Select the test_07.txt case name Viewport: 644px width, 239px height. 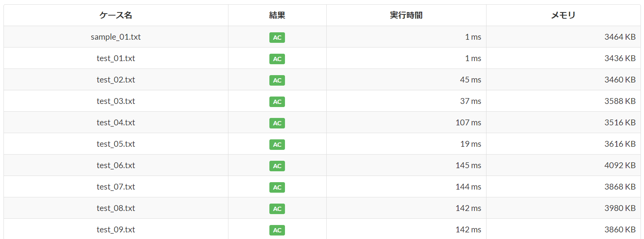(116, 187)
